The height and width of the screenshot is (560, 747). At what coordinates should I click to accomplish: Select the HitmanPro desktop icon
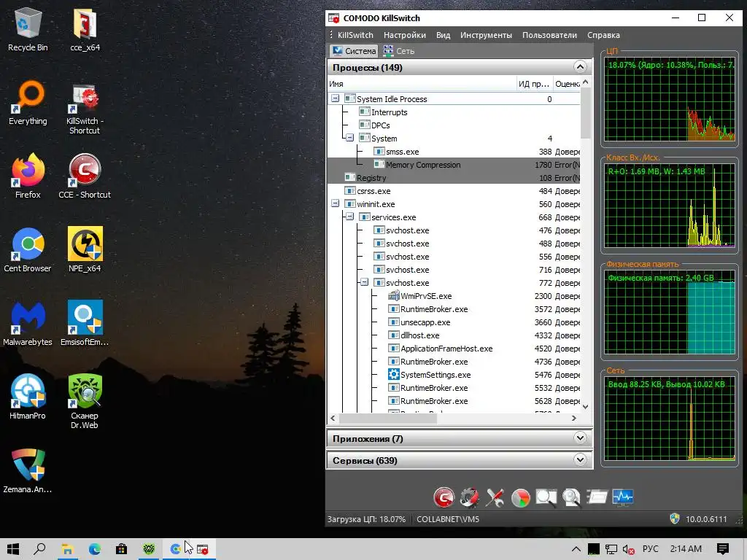(28, 397)
